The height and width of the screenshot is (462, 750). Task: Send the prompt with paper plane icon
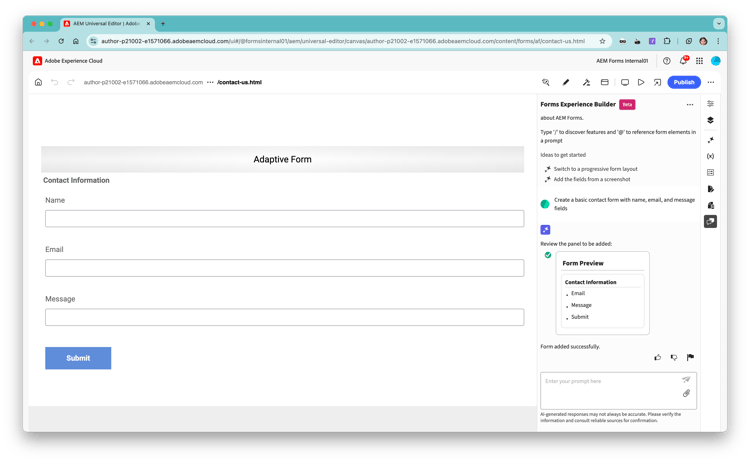686,379
